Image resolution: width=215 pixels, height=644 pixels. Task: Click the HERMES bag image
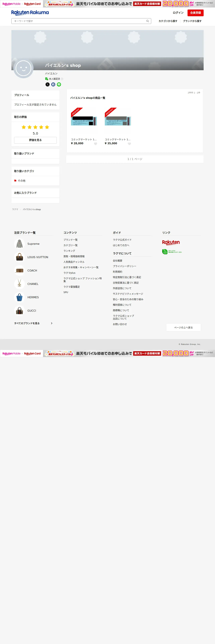(x=20, y=297)
